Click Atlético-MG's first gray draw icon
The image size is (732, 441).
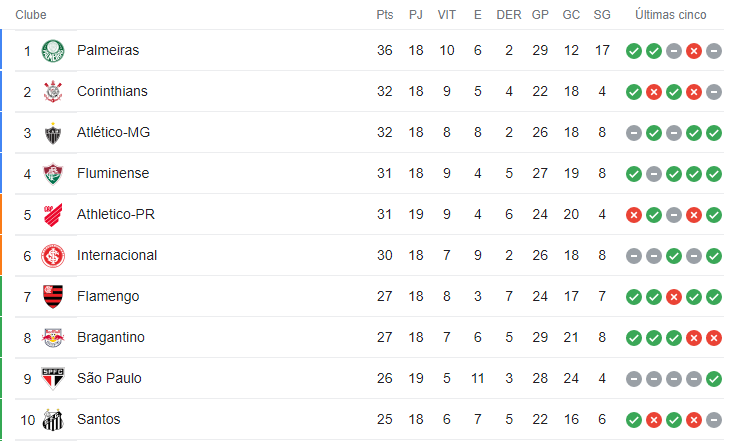[x=633, y=133]
